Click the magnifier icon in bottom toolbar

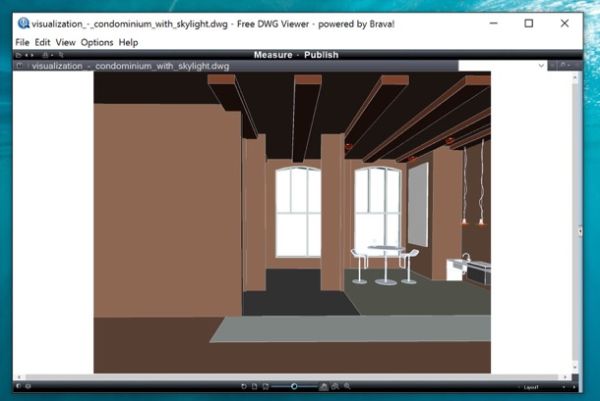click(x=347, y=386)
